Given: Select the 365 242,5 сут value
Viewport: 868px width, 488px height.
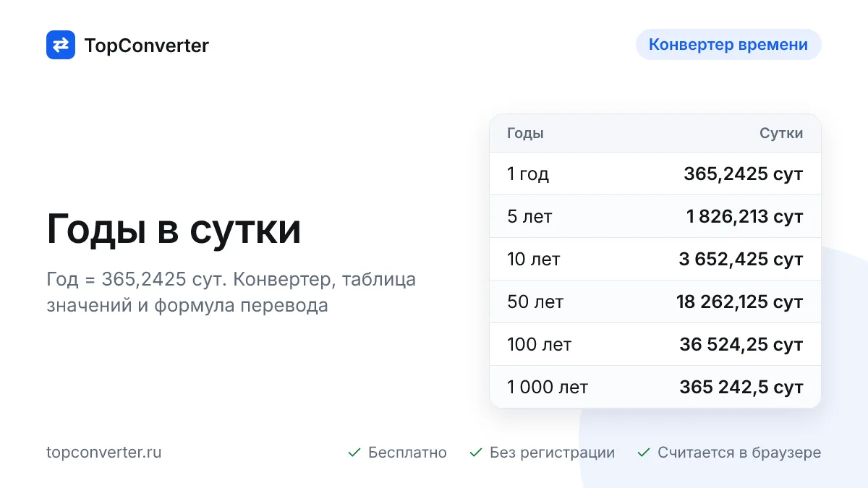Looking at the screenshot, I should [x=741, y=388].
